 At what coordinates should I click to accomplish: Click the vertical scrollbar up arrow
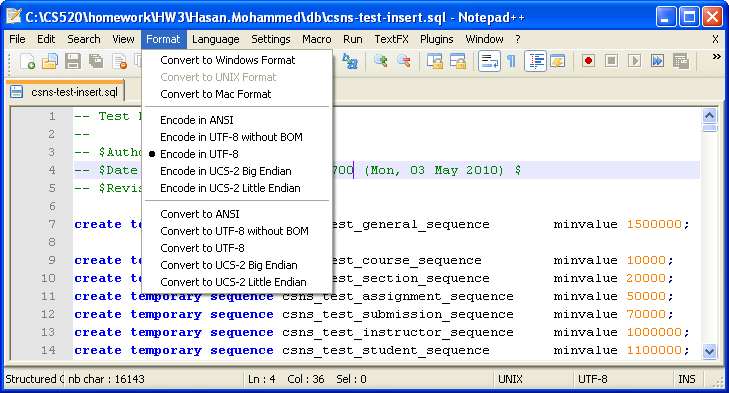709,115
